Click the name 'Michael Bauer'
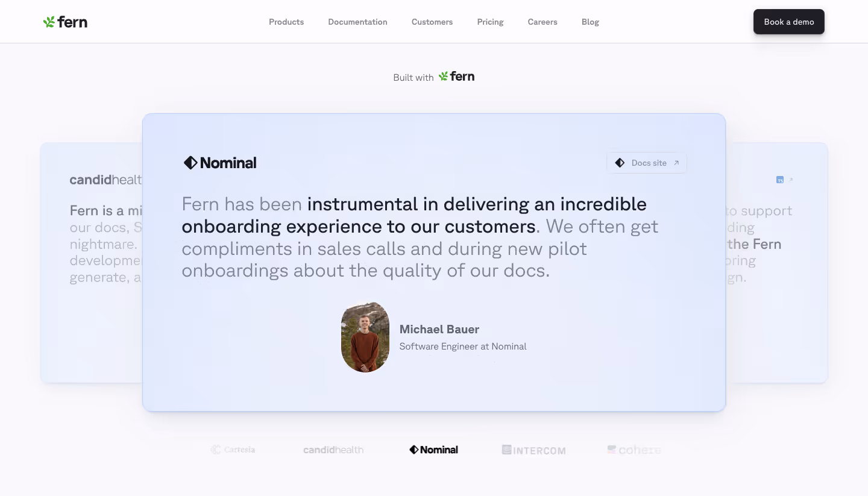Viewport: 868px width, 496px height. point(439,329)
